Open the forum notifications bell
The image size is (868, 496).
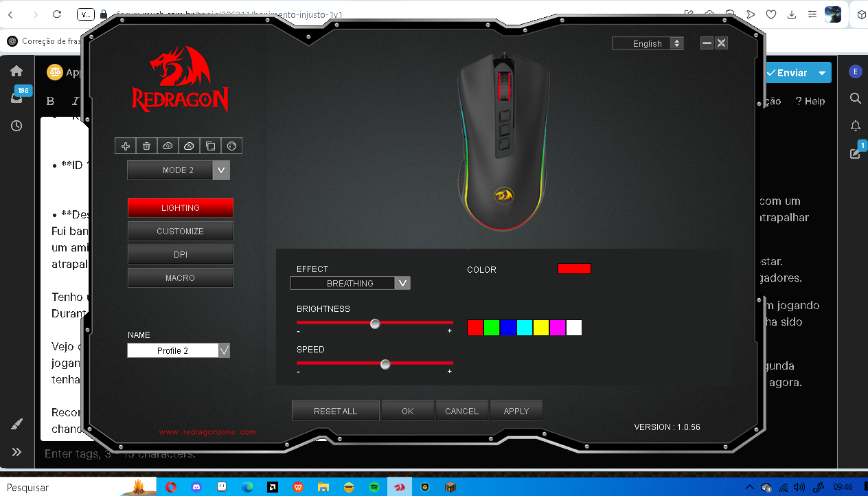[856, 126]
